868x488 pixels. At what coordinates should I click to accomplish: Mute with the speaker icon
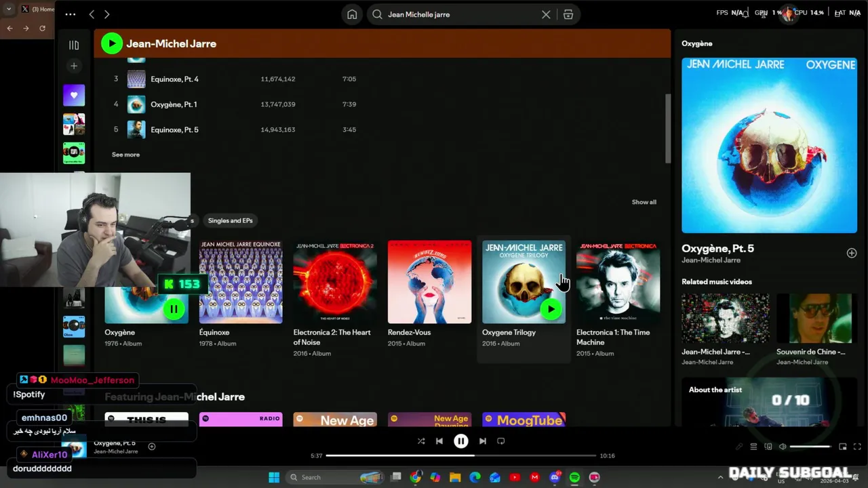click(783, 447)
